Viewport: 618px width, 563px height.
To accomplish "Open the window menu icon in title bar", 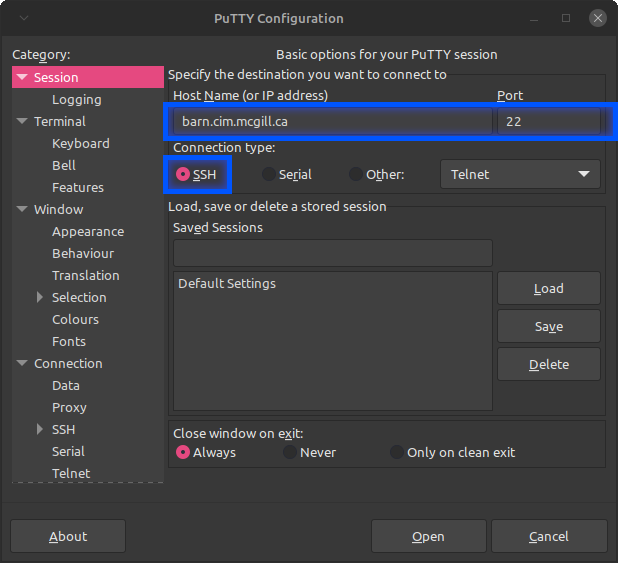I will coord(23,18).
